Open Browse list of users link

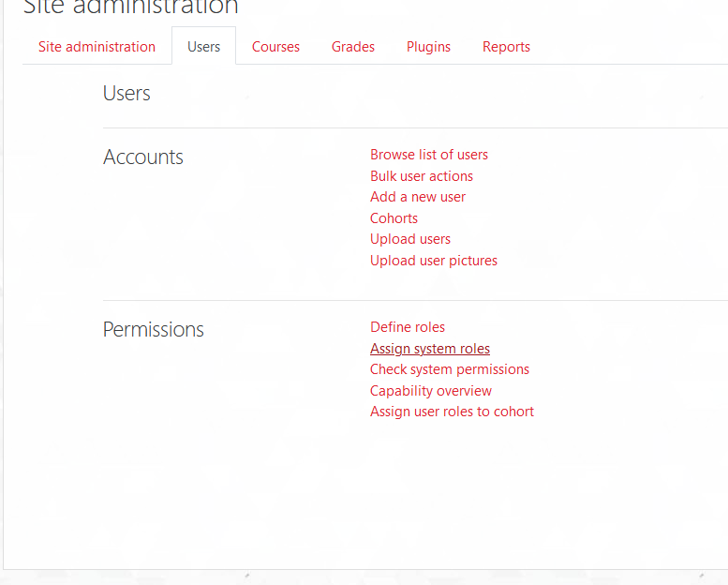click(x=429, y=155)
